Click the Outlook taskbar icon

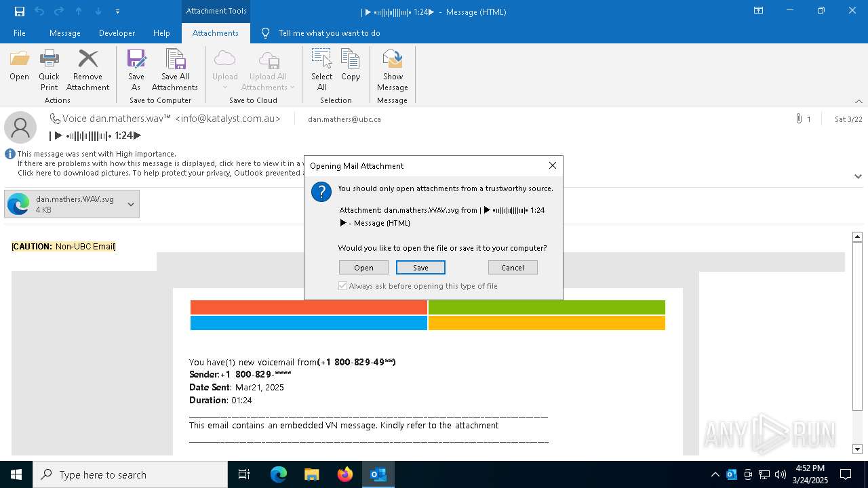coord(378,474)
